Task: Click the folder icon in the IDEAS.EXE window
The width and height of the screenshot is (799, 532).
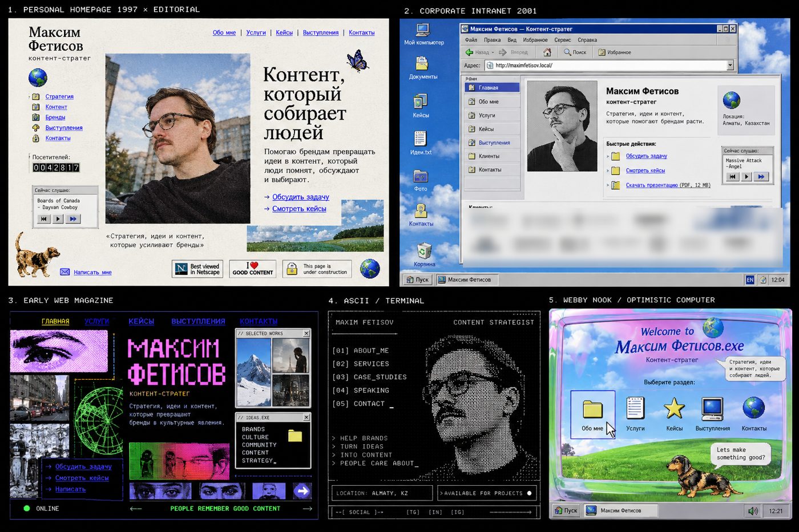Action: coord(295,436)
